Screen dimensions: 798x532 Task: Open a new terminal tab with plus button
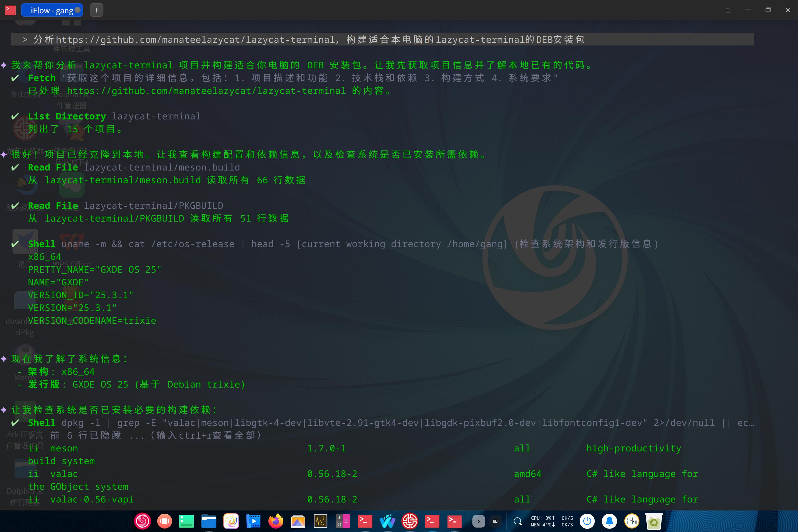(x=96, y=10)
